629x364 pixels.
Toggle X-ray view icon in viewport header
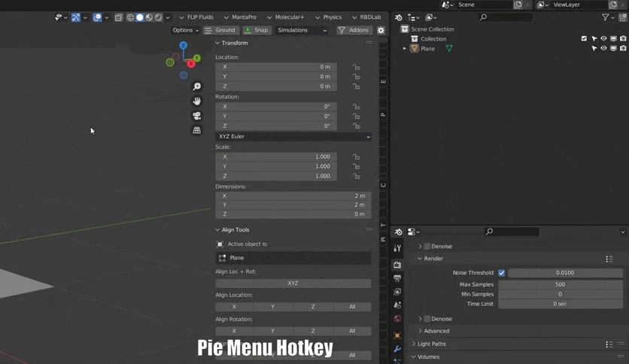118,17
